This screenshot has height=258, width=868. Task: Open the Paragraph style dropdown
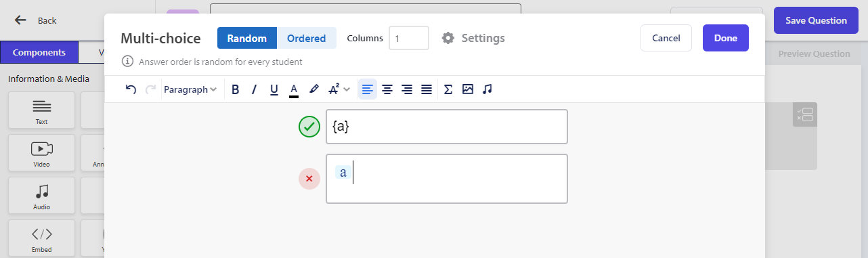pos(190,89)
